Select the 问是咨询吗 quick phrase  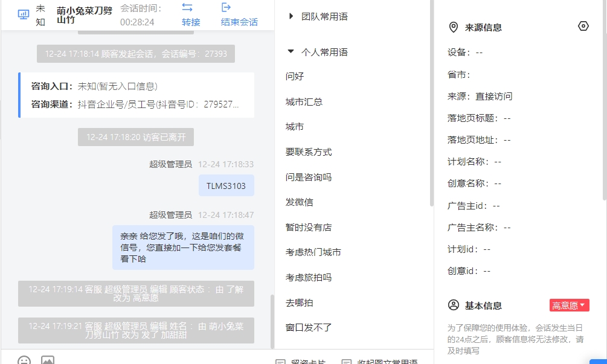click(309, 177)
